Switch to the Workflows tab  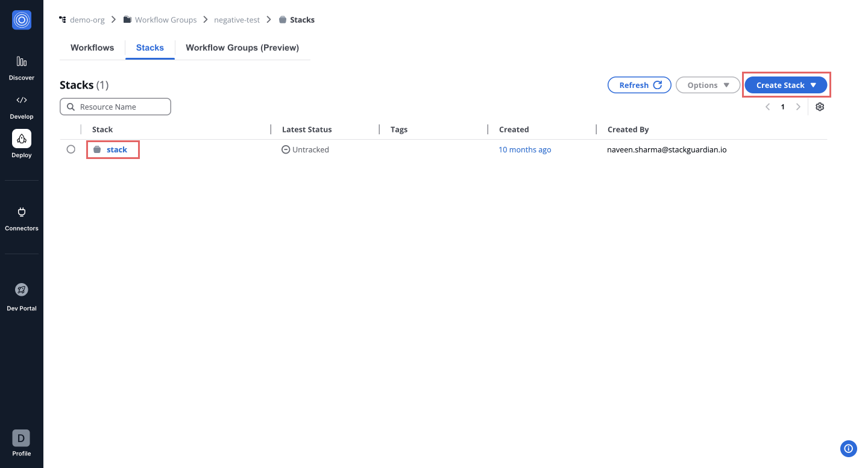pyautogui.click(x=92, y=48)
